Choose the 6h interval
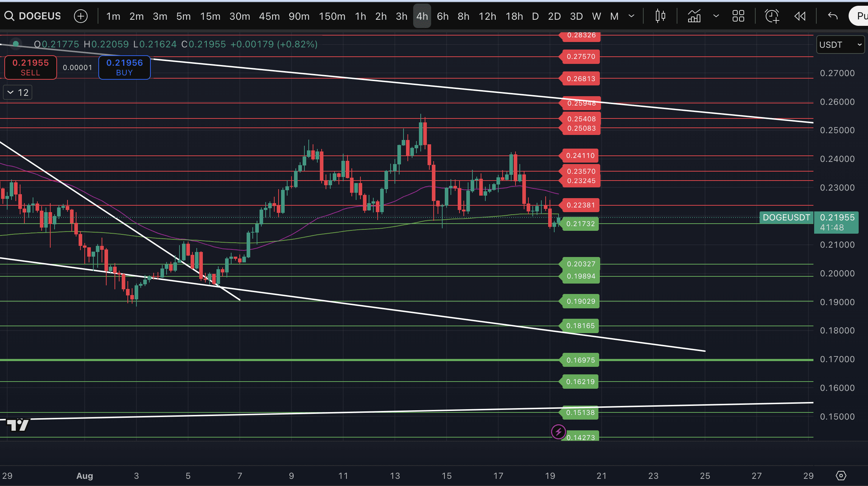Viewport: 868px width, 486px height. click(443, 16)
